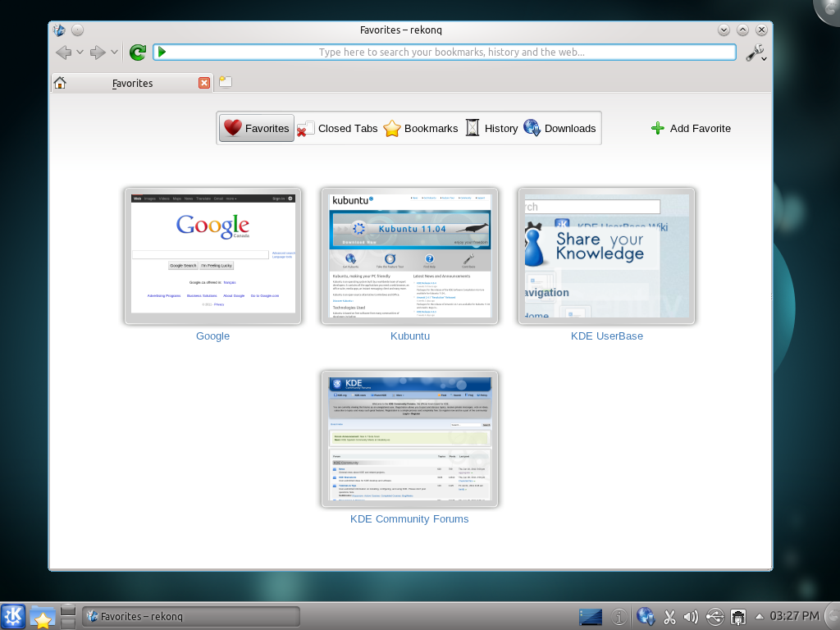
Task: Select the Favorites tab
Action: tap(132, 83)
